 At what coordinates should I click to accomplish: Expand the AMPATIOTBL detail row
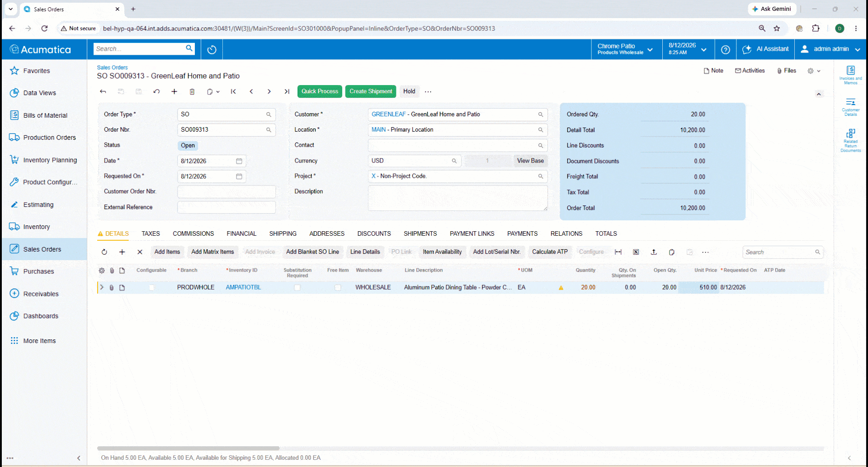(102, 287)
